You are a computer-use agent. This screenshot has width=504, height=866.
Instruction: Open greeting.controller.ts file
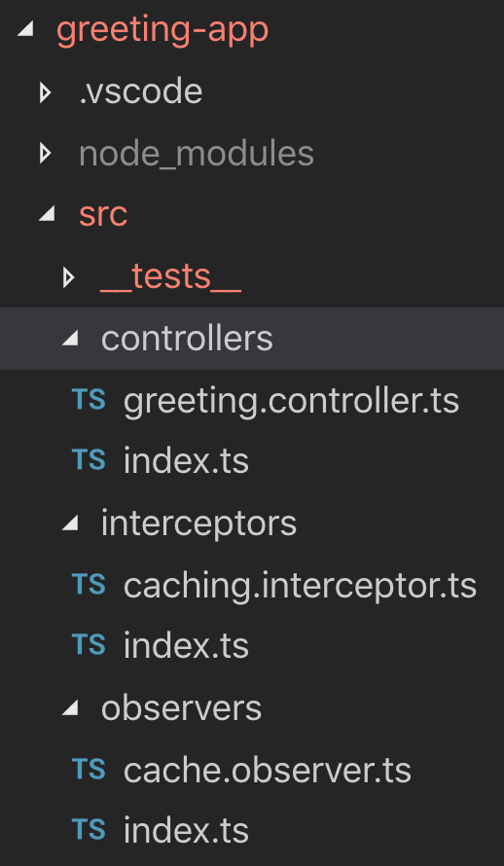291,402
